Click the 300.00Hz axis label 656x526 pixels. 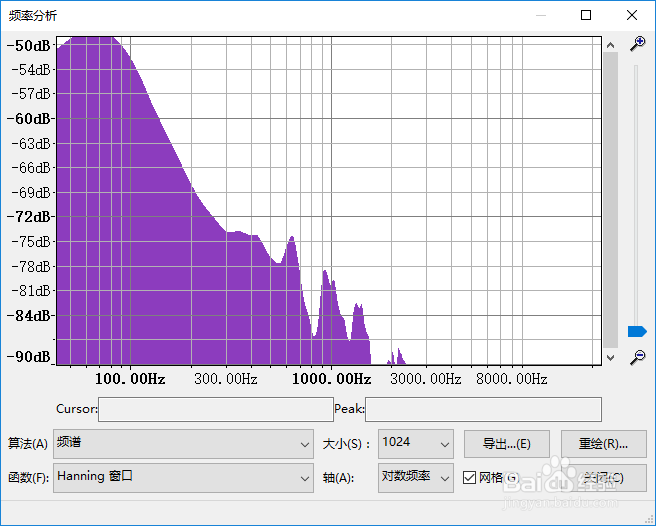[226, 379]
